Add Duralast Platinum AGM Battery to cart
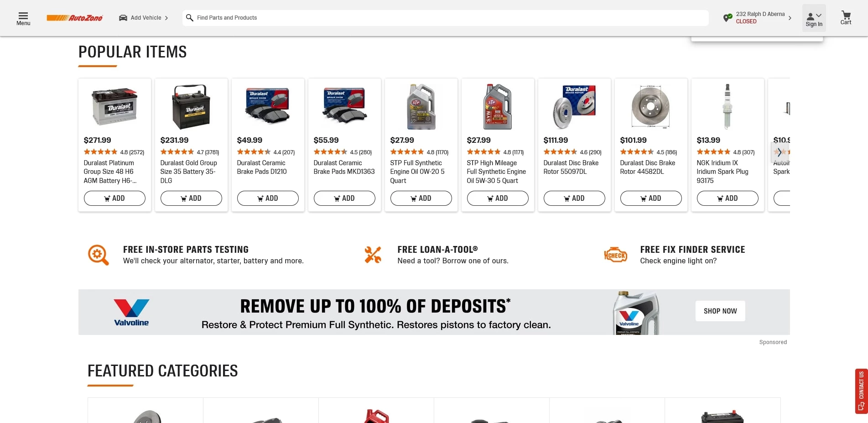Screen dimensions: 868x423 click(x=114, y=198)
